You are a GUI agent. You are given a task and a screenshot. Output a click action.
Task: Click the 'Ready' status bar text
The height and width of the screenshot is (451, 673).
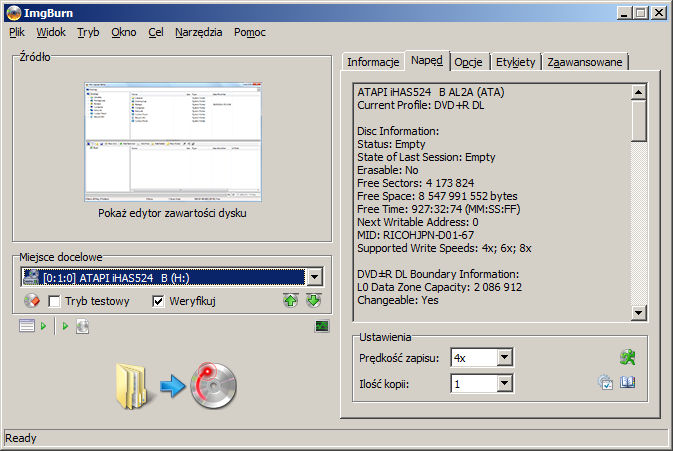tap(21, 438)
